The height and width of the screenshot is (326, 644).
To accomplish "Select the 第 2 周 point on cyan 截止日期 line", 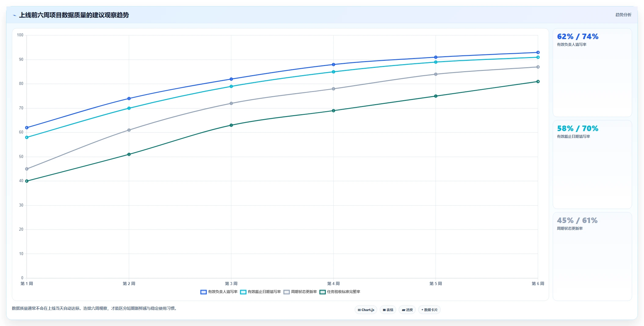I will 129,108.
